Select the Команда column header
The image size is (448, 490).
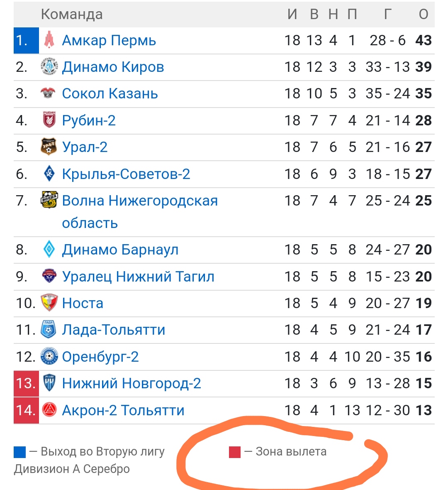(72, 15)
